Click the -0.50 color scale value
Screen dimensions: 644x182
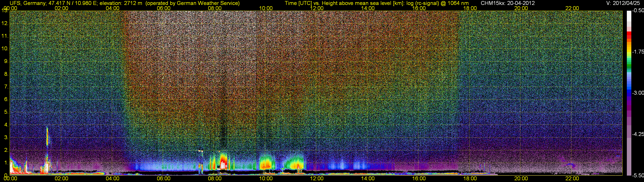(x=638, y=10)
